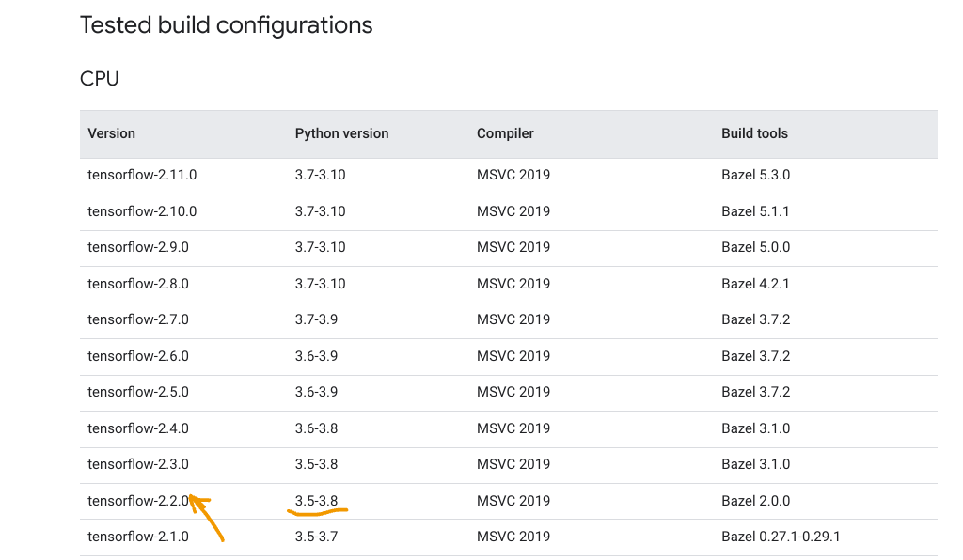Viewport: 963px width, 560px height.
Task: Click the Python version column header
Action: point(341,133)
